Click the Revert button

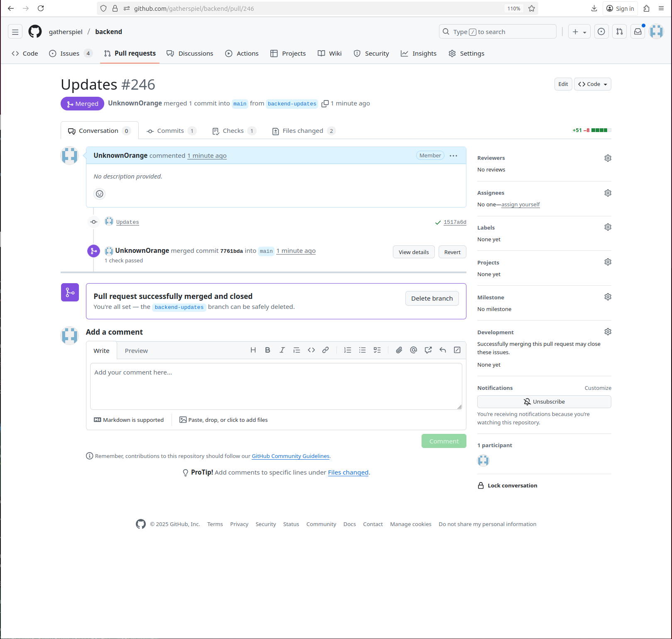pyautogui.click(x=452, y=252)
